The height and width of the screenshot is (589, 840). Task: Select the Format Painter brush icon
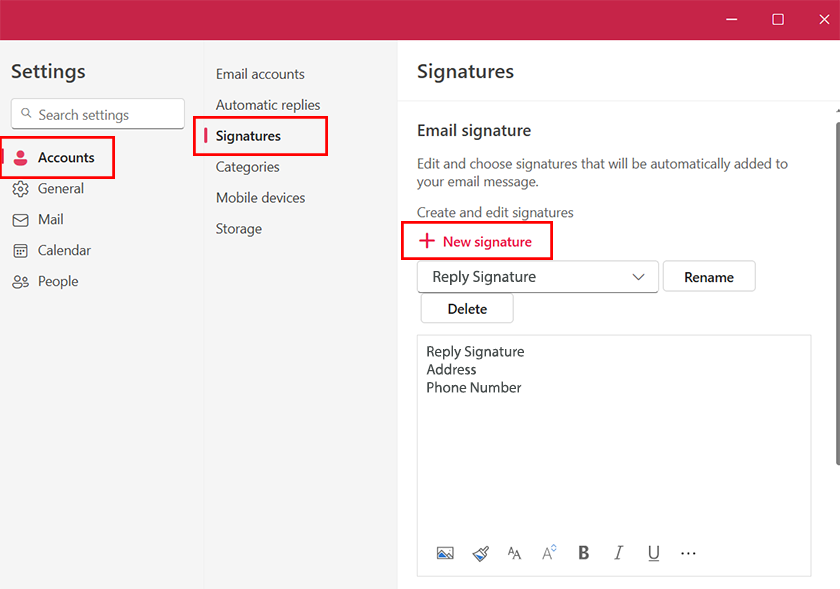pyautogui.click(x=480, y=553)
